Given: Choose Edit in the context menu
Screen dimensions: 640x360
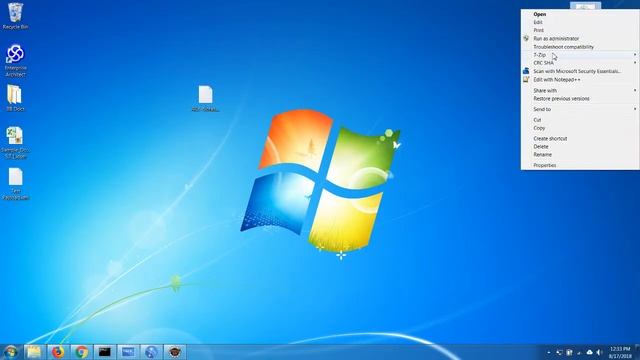Looking at the screenshot, I should pos(580,22).
